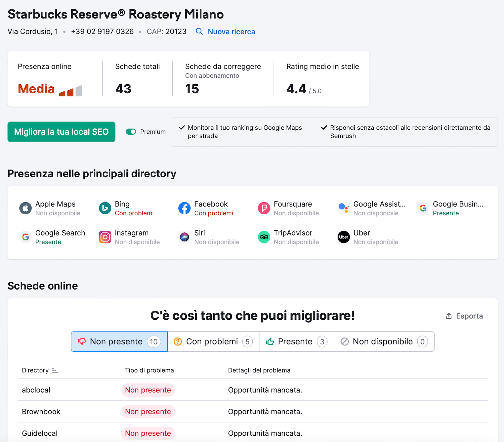Viewport: 504px width, 442px height.
Task: Click the Facebook directory icon
Action: pos(184,208)
